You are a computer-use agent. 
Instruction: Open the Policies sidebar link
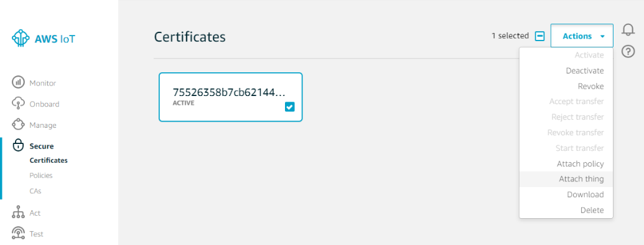click(41, 175)
